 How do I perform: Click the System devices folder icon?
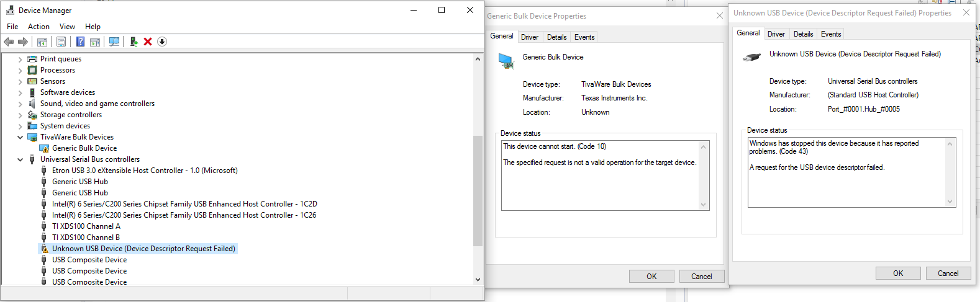pos(32,126)
